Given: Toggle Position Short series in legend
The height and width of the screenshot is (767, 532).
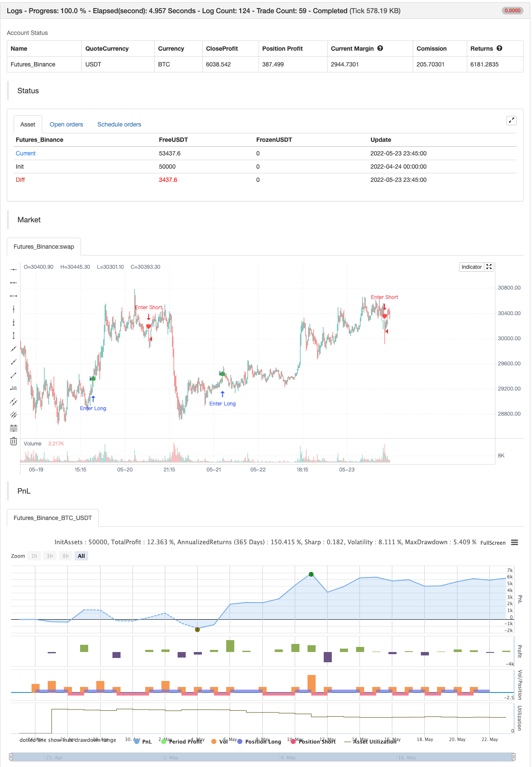Looking at the screenshot, I should [313, 741].
